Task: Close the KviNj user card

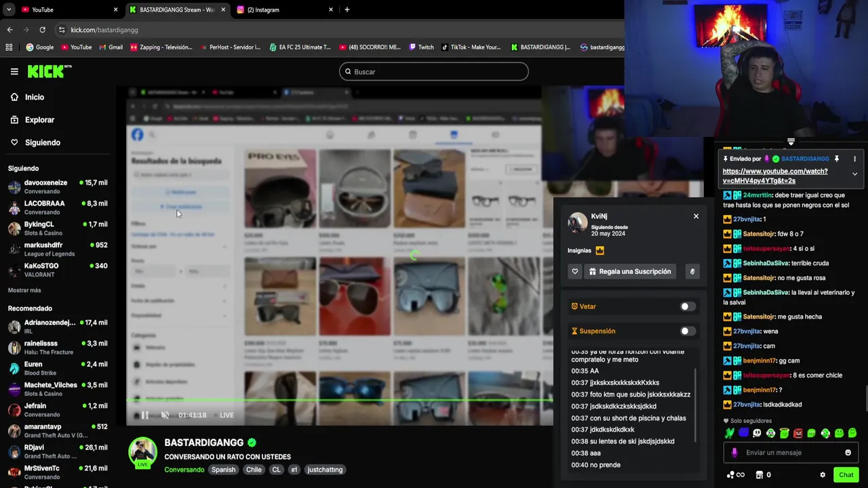Action: [x=696, y=216]
